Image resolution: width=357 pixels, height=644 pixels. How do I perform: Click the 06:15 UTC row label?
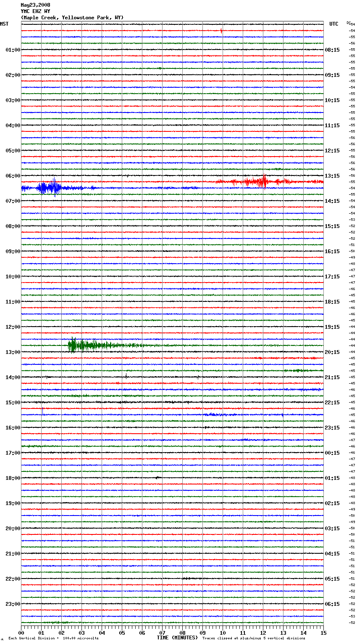(332, 604)
